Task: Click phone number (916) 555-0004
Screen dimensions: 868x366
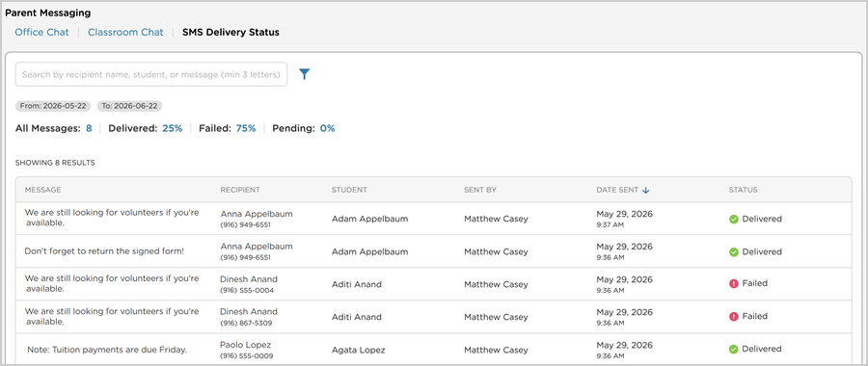Action: point(247,290)
